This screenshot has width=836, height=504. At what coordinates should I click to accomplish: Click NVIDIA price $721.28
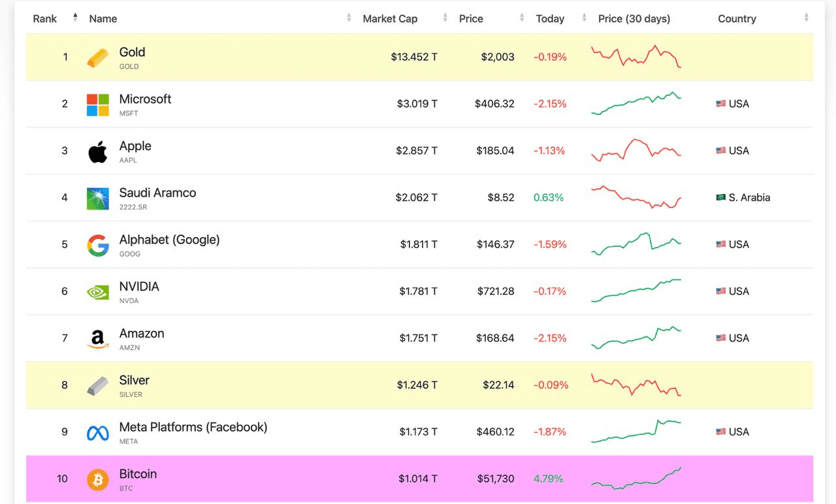[x=494, y=292]
